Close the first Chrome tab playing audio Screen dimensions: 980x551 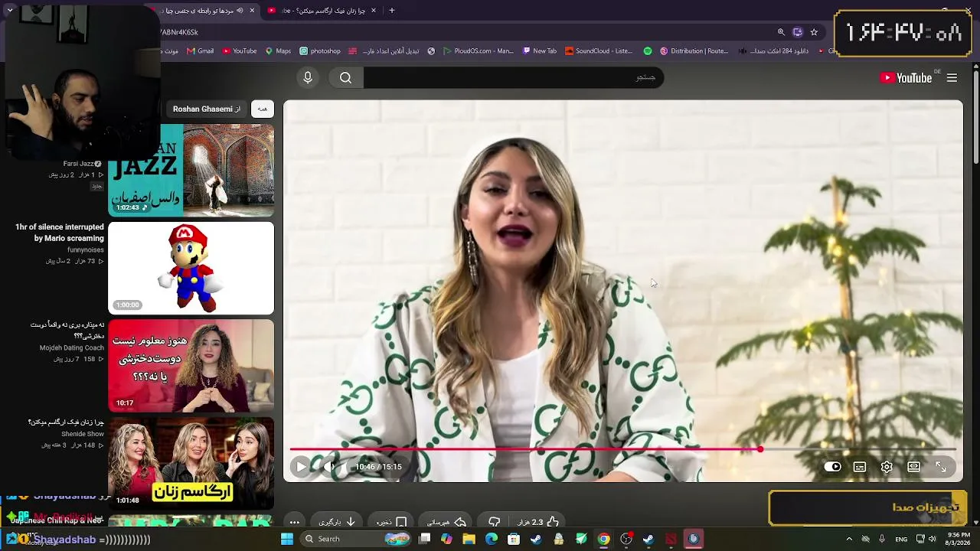(252, 11)
